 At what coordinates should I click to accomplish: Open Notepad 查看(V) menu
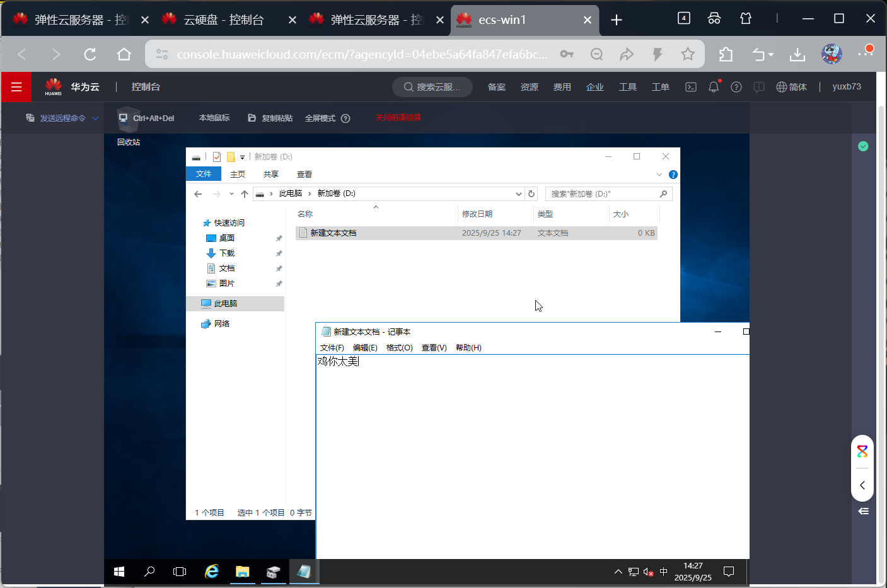(x=434, y=348)
